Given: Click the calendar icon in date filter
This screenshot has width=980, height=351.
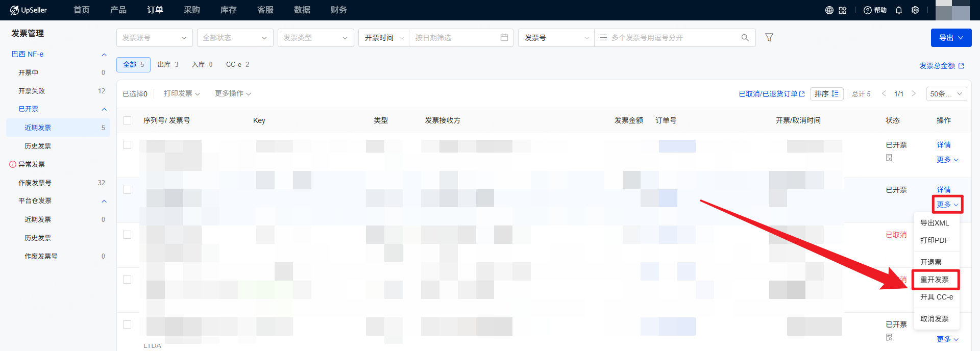Looking at the screenshot, I should (x=504, y=38).
